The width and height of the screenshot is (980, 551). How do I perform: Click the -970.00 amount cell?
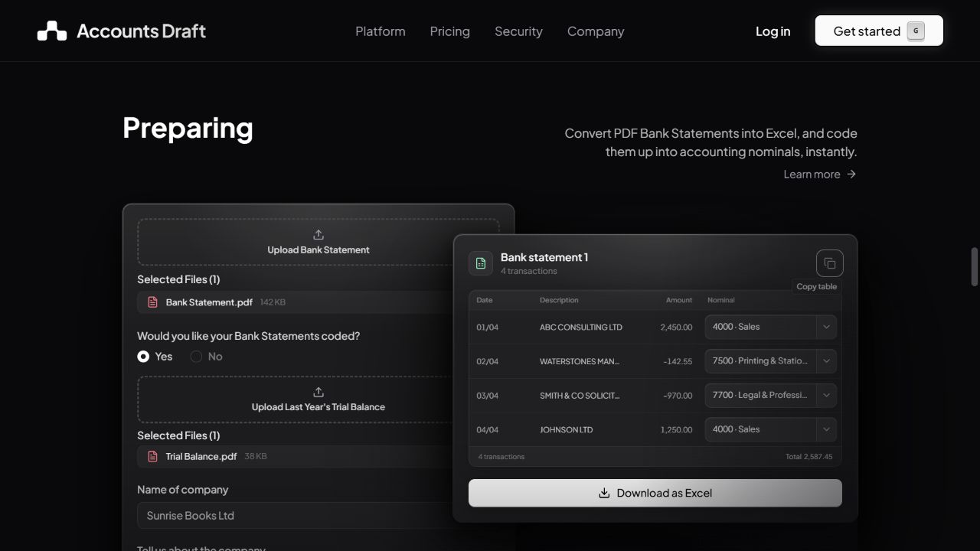pos(678,396)
